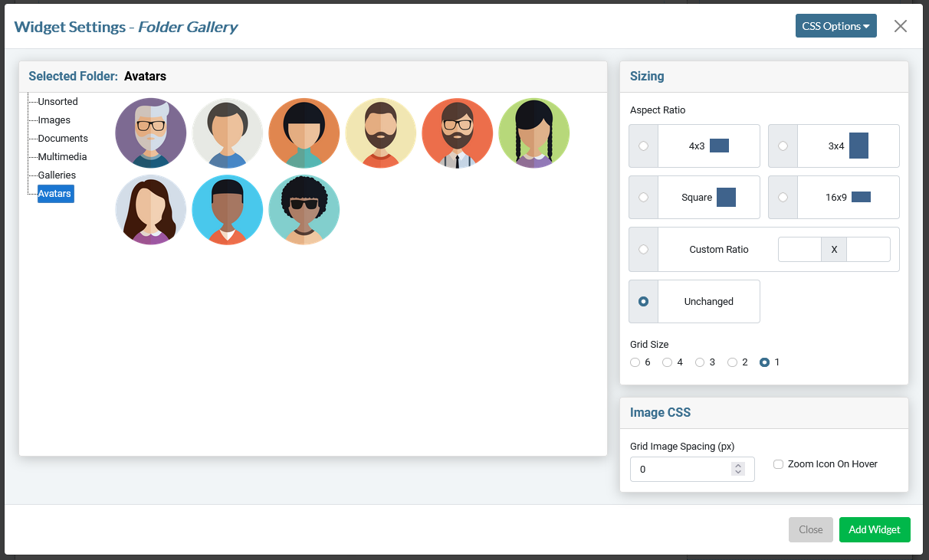Set grid size to 4
The height and width of the screenshot is (560, 929).
tap(667, 362)
